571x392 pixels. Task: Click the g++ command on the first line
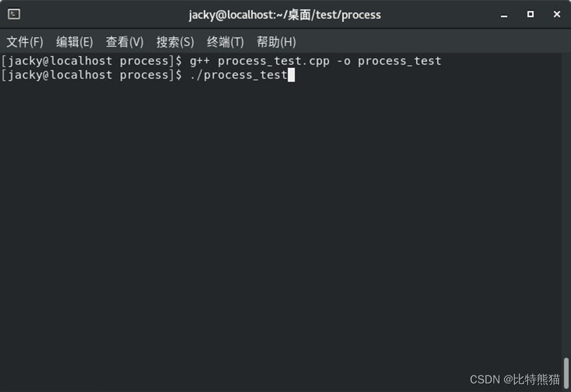tap(200, 61)
